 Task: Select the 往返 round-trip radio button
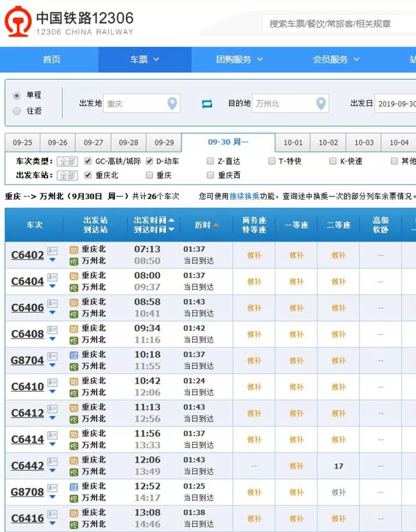[17, 111]
